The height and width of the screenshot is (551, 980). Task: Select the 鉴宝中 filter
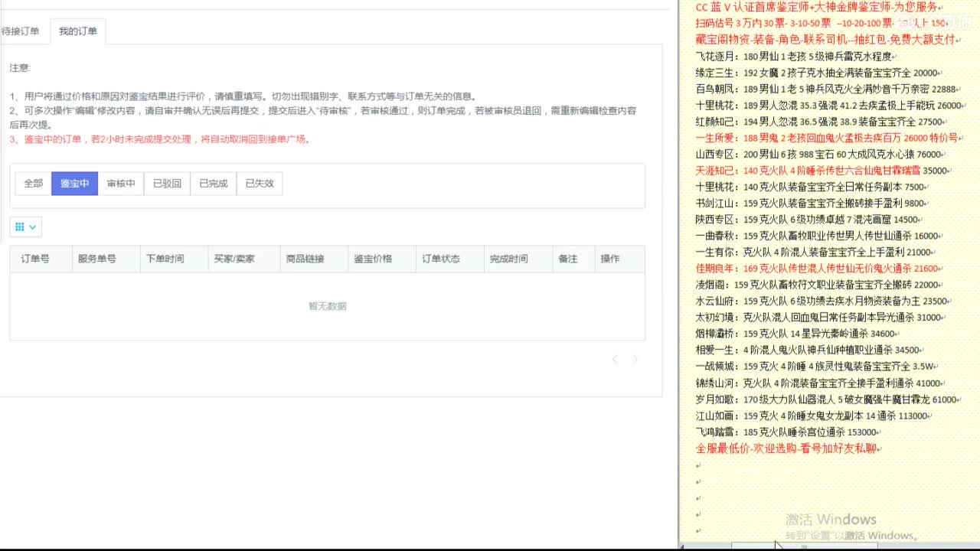tap(74, 183)
